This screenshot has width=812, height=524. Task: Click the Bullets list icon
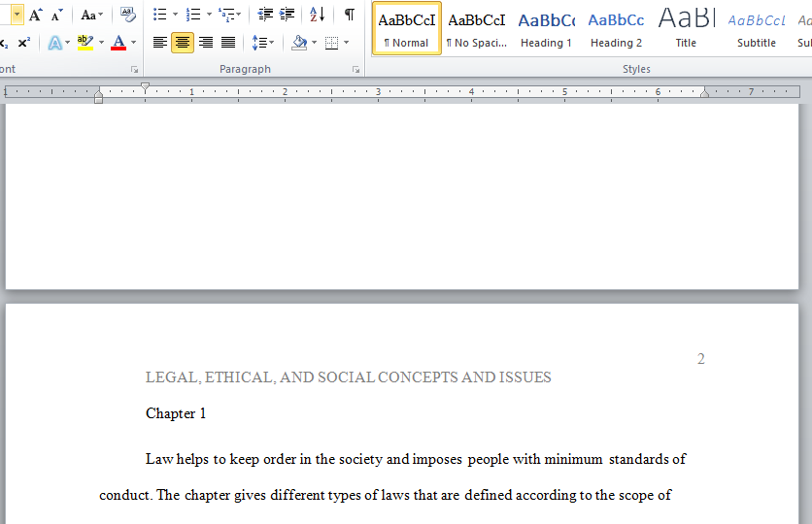pyautogui.click(x=160, y=15)
